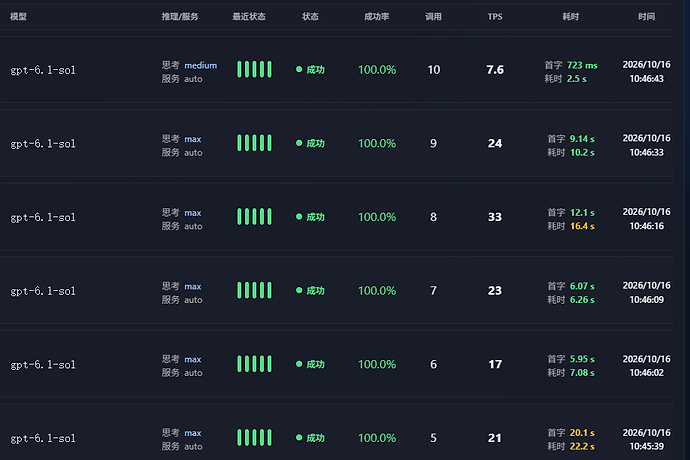
Task: Click the call count 10
Action: [x=433, y=70]
